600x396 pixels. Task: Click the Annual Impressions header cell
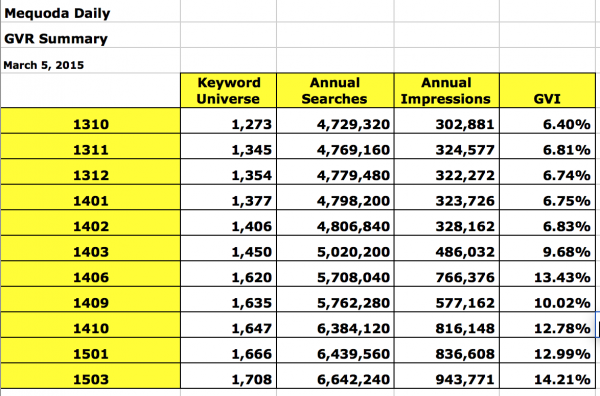pos(447,91)
